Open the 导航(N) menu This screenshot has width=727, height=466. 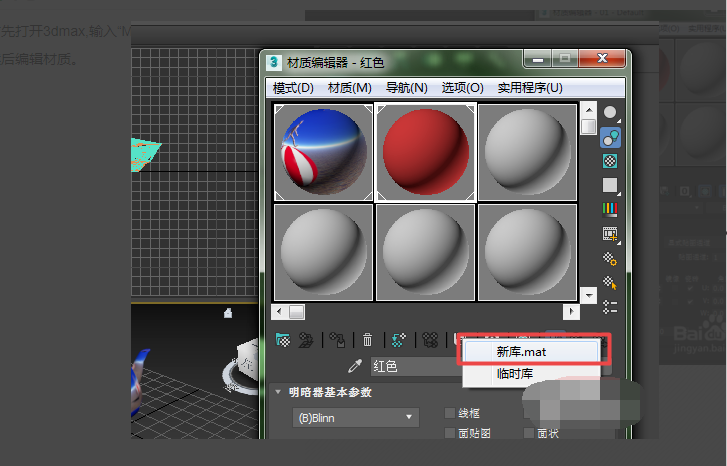[407, 88]
